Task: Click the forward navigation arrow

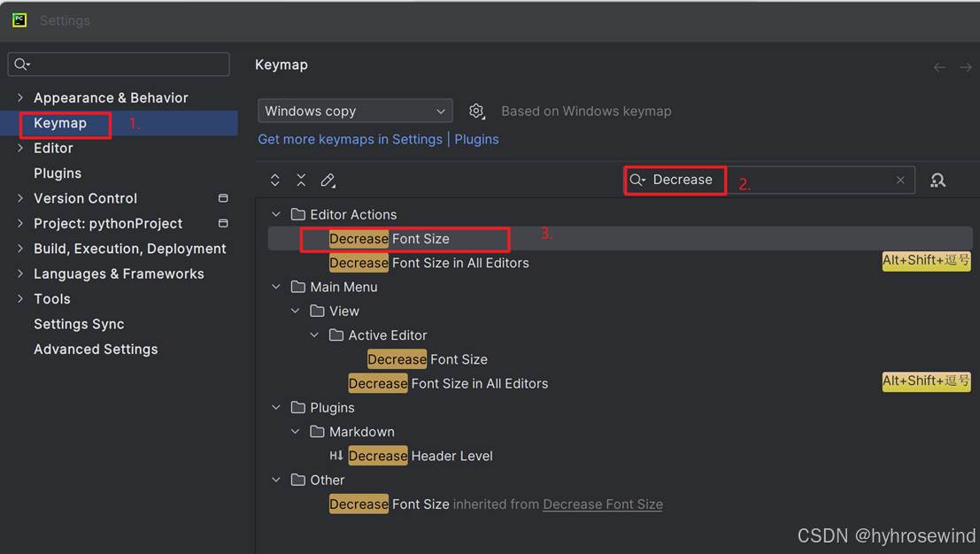Action: click(x=966, y=67)
